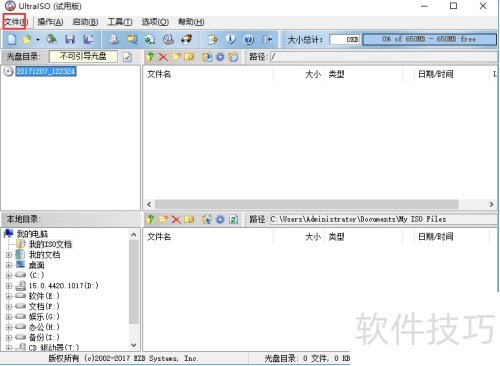Click the New file toolbar icon
The width and height of the screenshot is (500, 366).
point(12,40)
